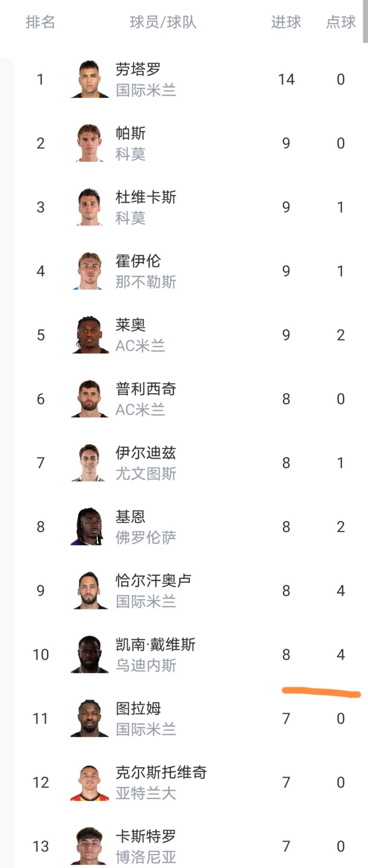
Task: Open player name 劳塔罗
Action: (x=138, y=69)
